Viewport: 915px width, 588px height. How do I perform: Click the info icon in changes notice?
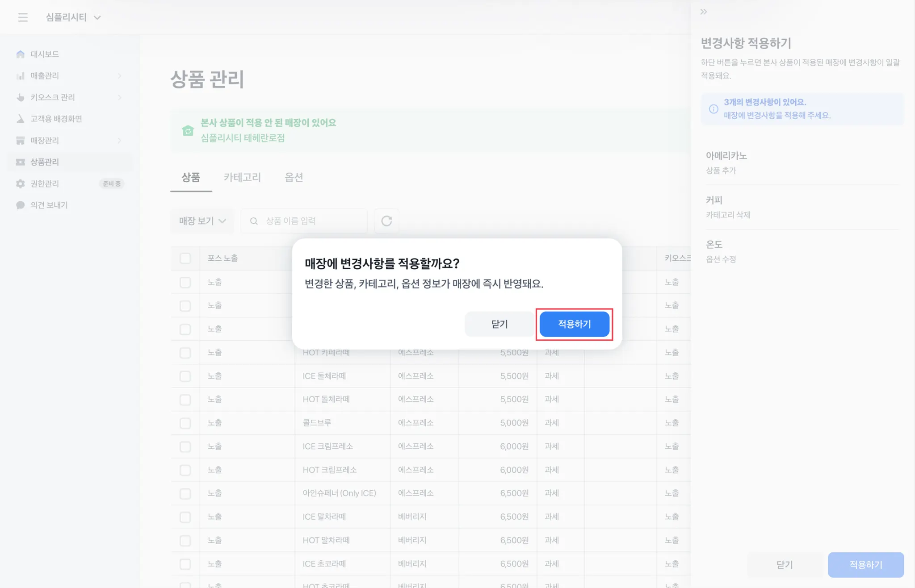pyautogui.click(x=714, y=109)
